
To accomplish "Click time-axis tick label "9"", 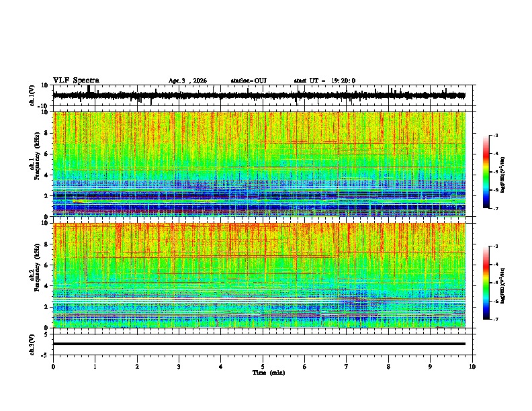I will point(430,367).
